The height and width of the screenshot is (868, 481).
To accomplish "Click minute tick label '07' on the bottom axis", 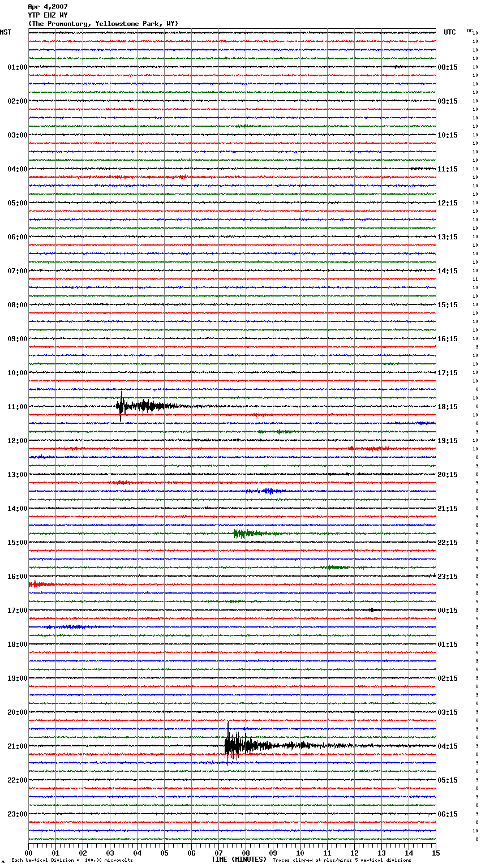I will [218, 853].
